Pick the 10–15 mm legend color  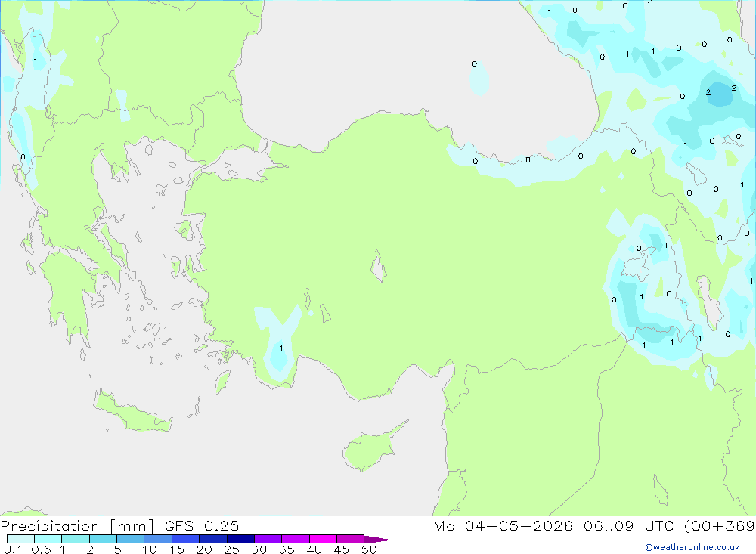158,539
